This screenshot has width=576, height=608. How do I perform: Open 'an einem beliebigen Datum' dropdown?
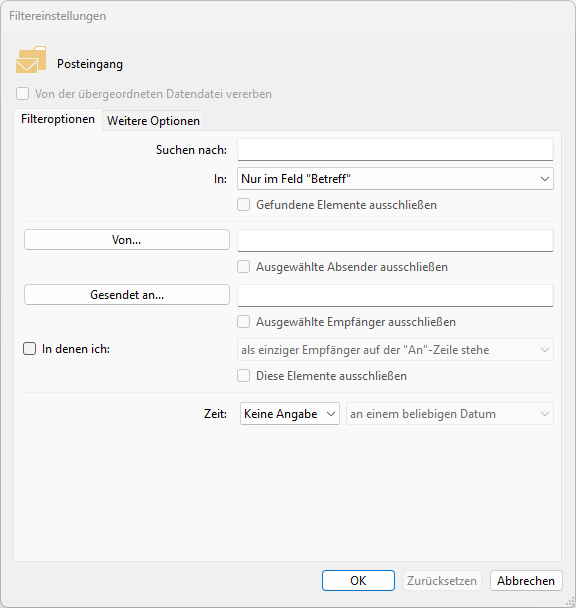click(450, 414)
